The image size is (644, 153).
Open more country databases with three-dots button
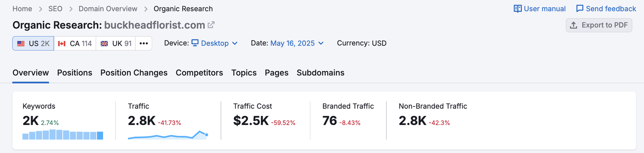click(144, 43)
